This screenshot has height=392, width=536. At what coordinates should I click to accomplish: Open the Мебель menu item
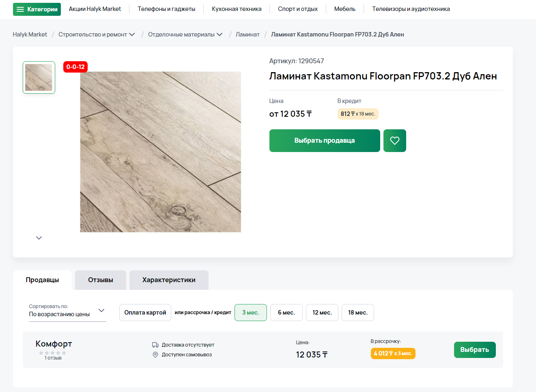[x=345, y=9]
